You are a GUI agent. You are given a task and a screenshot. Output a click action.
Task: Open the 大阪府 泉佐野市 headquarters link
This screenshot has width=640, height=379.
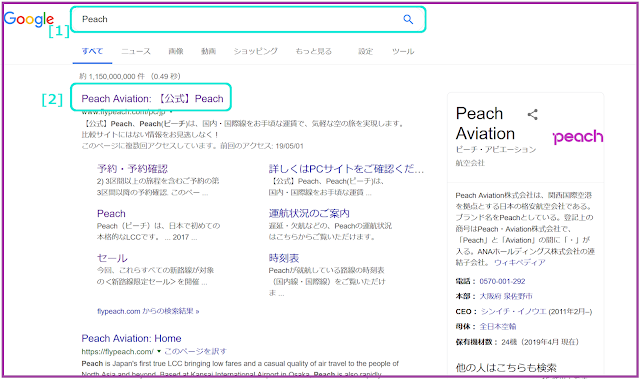tap(506, 296)
